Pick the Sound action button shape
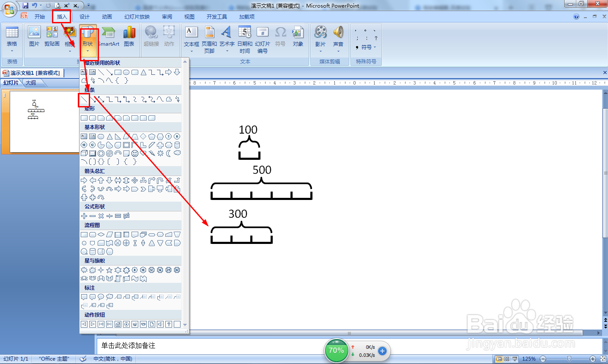 160,324
